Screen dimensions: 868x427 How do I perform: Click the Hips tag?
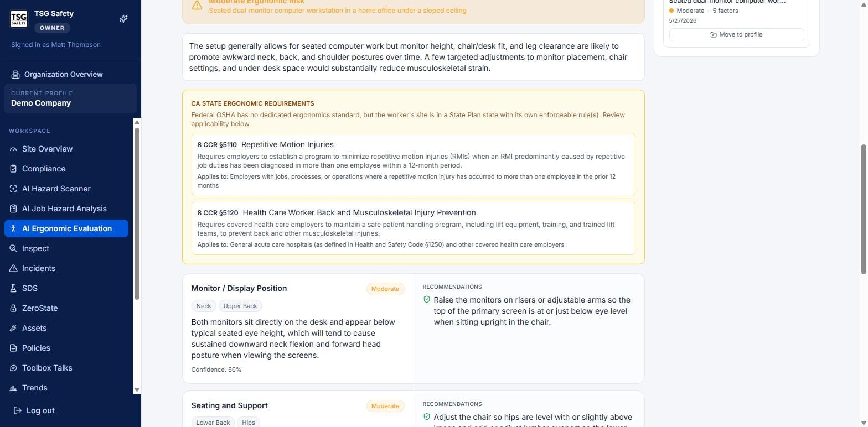coord(249,422)
